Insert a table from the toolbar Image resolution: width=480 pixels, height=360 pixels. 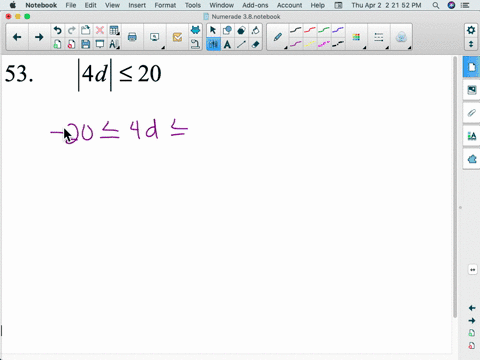114,30
